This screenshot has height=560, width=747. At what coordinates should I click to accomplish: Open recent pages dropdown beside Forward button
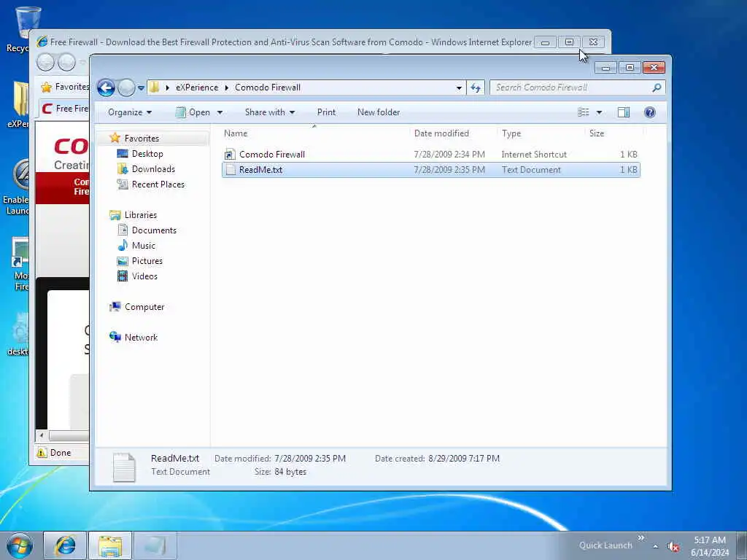pyautogui.click(x=141, y=88)
